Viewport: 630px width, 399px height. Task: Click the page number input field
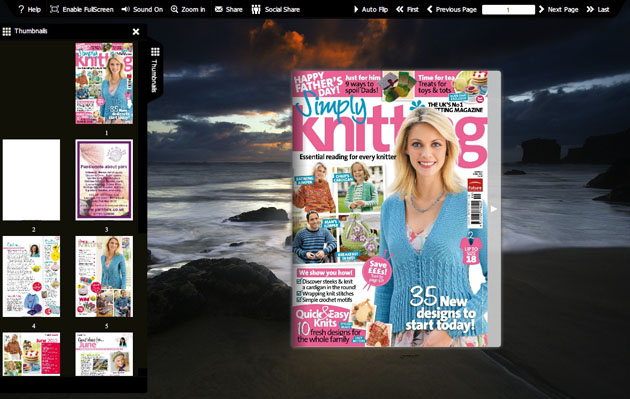click(508, 10)
